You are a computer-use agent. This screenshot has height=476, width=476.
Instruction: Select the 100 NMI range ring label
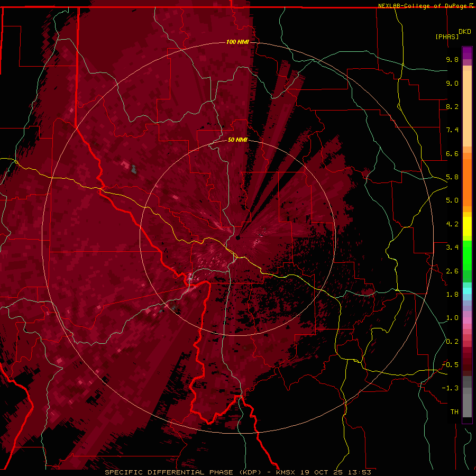tap(237, 42)
